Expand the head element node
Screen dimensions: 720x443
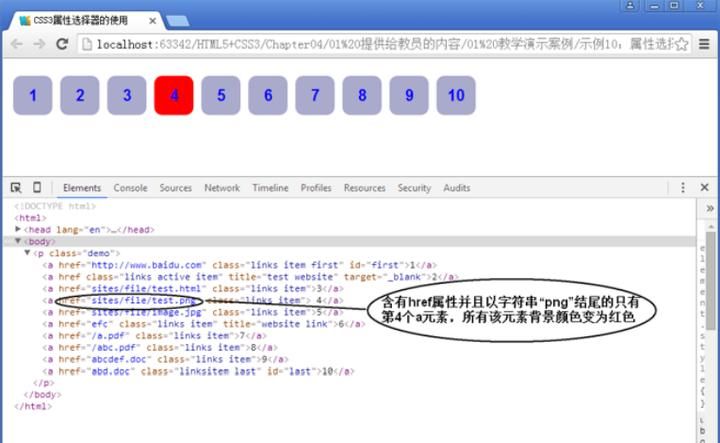(18, 229)
